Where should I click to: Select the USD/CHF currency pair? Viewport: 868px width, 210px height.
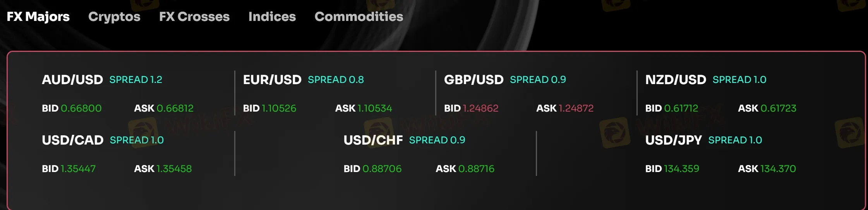pos(373,140)
